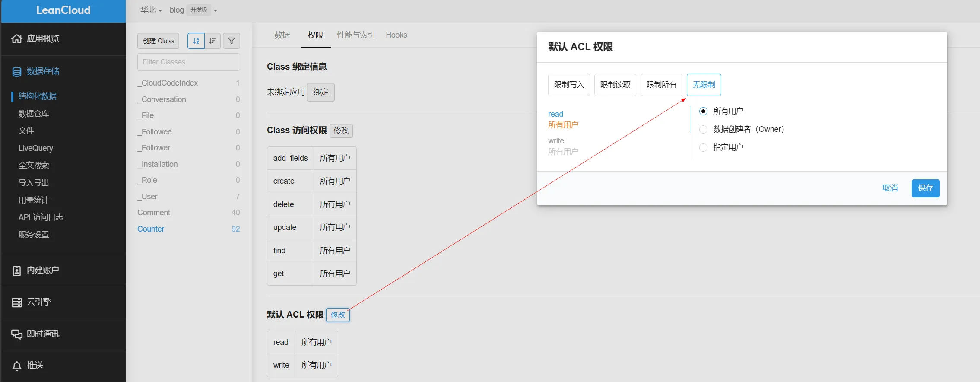The image size is (980, 382).
Task: Open 内建账户 via its account icon
Action: click(16, 271)
